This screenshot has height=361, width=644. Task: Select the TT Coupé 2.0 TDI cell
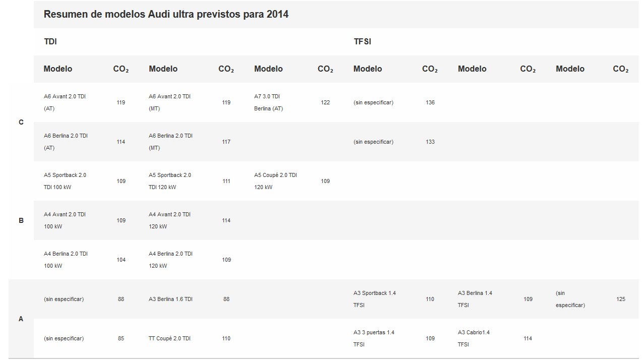(169, 338)
